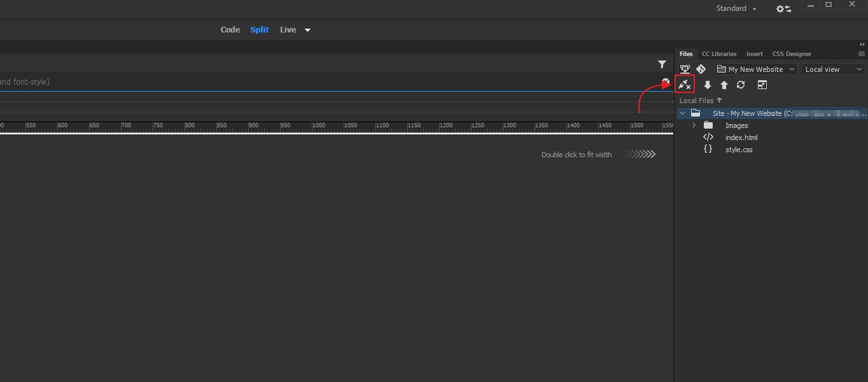Collapse the Site - My New Website root
This screenshot has height=382, width=868.
tap(682, 113)
